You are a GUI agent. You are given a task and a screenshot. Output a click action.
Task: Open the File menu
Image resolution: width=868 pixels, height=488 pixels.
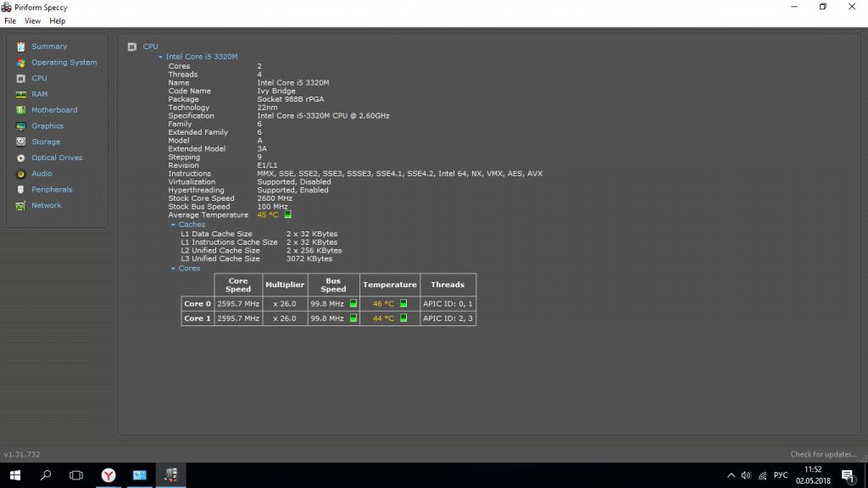click(10, 20)
